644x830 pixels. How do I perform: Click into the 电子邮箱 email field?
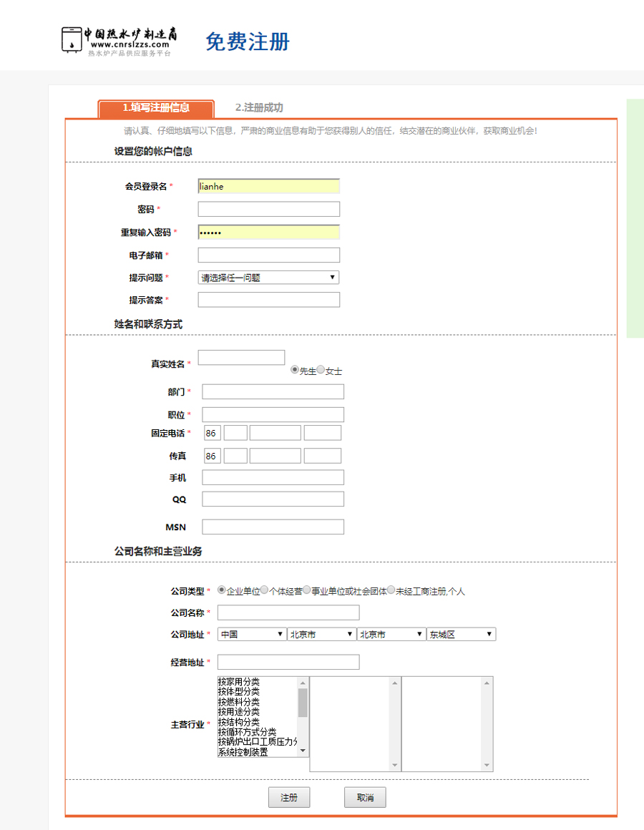pos(268,255)
